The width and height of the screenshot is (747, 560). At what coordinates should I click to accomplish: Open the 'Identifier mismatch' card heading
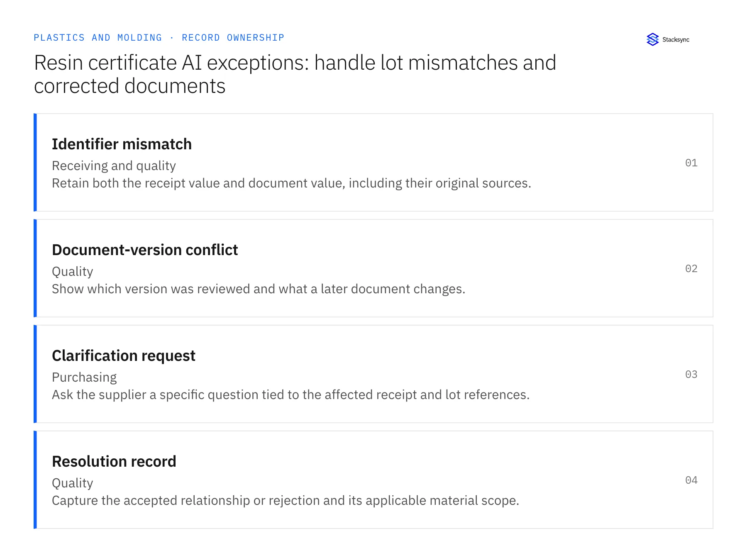pyautogui.click(x=122, y=144)
